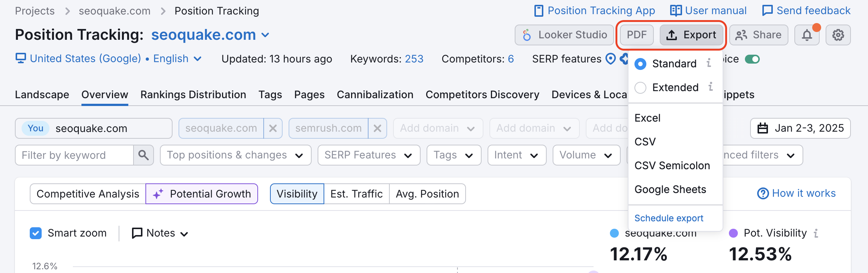The height and width of the screenshot is (273, 868).
Task: Open Tags filter dropdown
Action: point(454,155)
